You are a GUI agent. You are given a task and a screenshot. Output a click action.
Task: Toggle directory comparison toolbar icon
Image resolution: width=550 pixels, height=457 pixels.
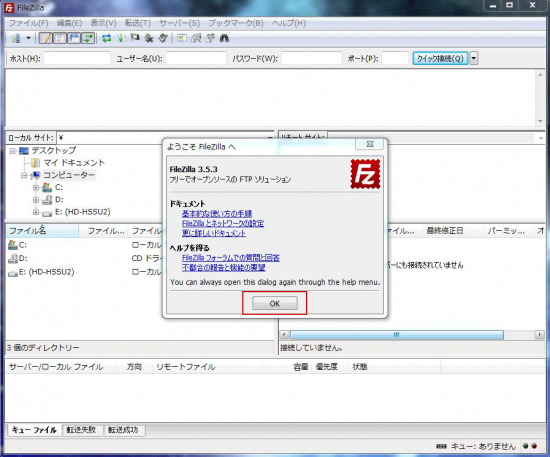[196, 38]
